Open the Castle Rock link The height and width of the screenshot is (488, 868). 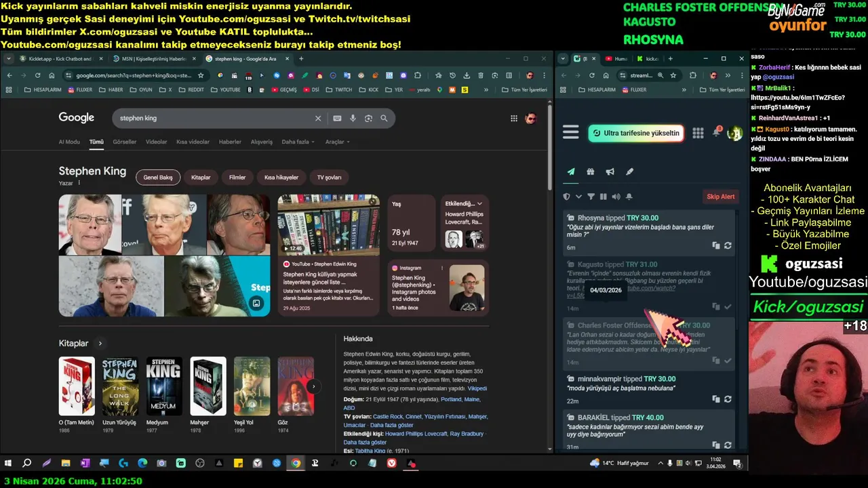click(x=388, y=416)
